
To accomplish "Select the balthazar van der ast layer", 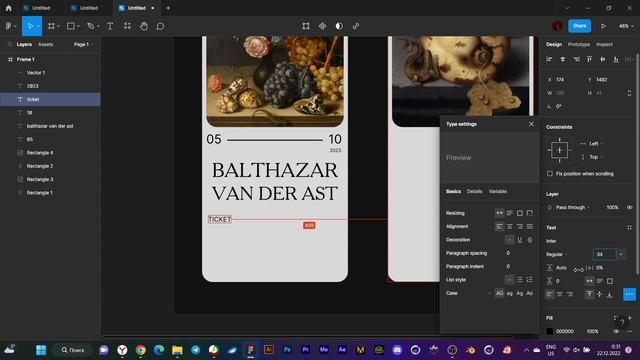I will pos(50,126).
